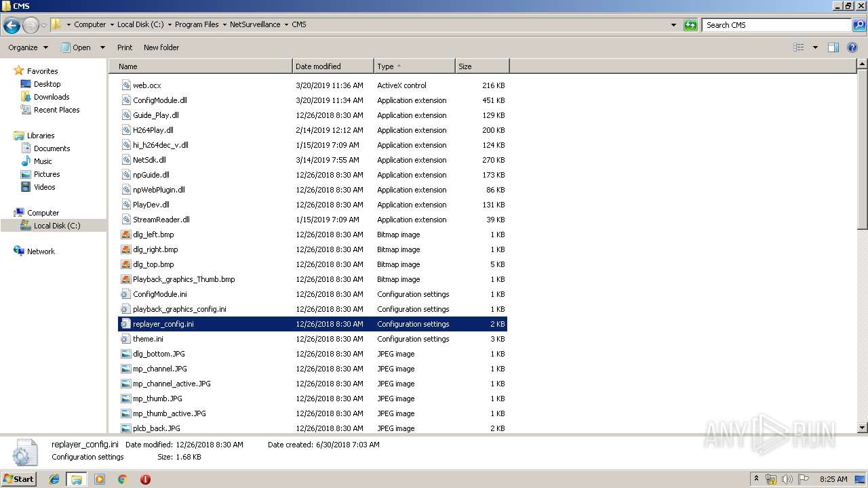Open the address bar history dropdown
868x488 pixels.
pyautogui.click(x=673, y=25)
